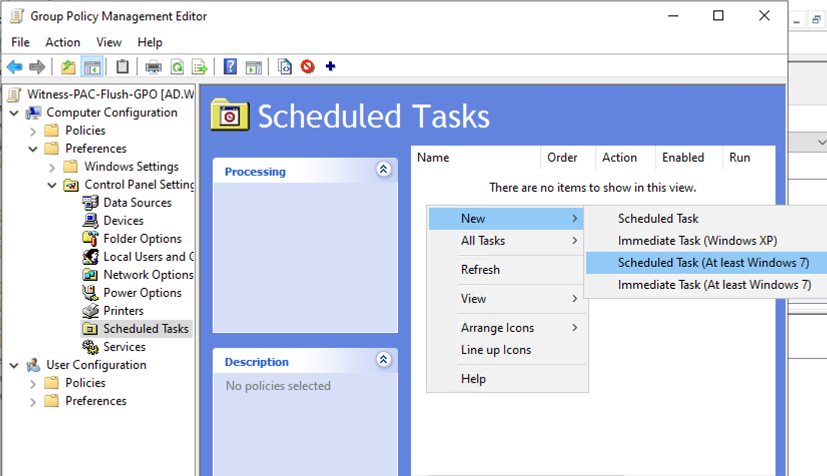The height and width of the screenshot is (476, 827).
Task: Collapse the User Configuration node
Action: click(x=14, y=365)
